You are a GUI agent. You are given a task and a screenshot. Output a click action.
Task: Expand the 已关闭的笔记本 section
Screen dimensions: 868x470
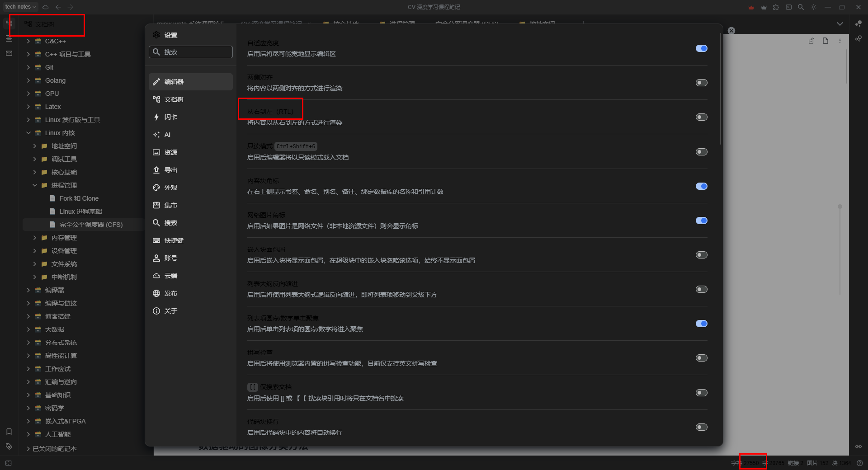click(x=28, y=449)
